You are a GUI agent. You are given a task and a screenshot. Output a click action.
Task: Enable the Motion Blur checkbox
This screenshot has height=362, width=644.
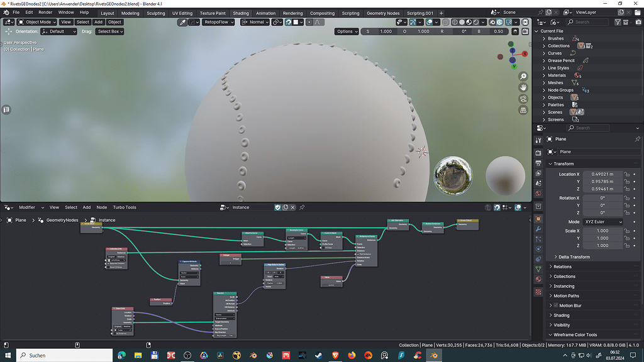tap(556, 305)
